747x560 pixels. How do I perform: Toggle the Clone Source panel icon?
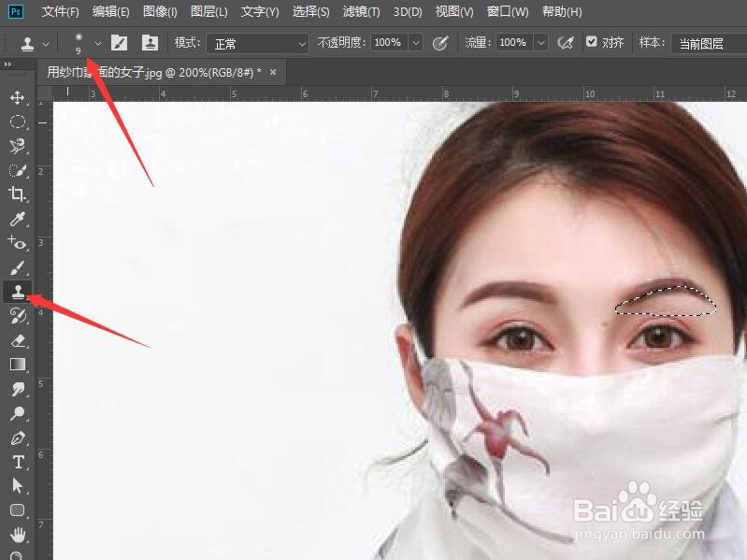click(x=151, y=43)
